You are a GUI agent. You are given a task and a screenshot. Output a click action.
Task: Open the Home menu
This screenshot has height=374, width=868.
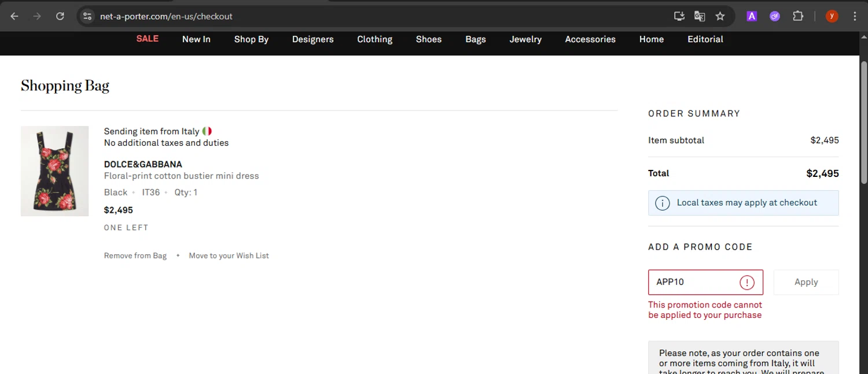pyautogui.click(x=652, y=39)
